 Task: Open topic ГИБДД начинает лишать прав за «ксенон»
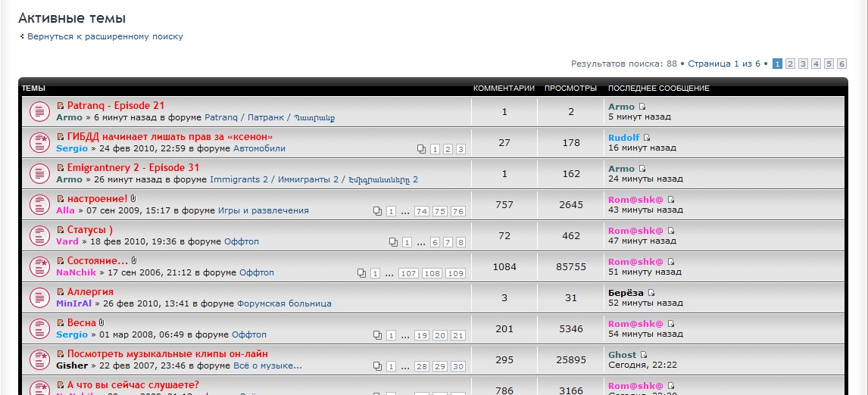[x=170, y=137]
